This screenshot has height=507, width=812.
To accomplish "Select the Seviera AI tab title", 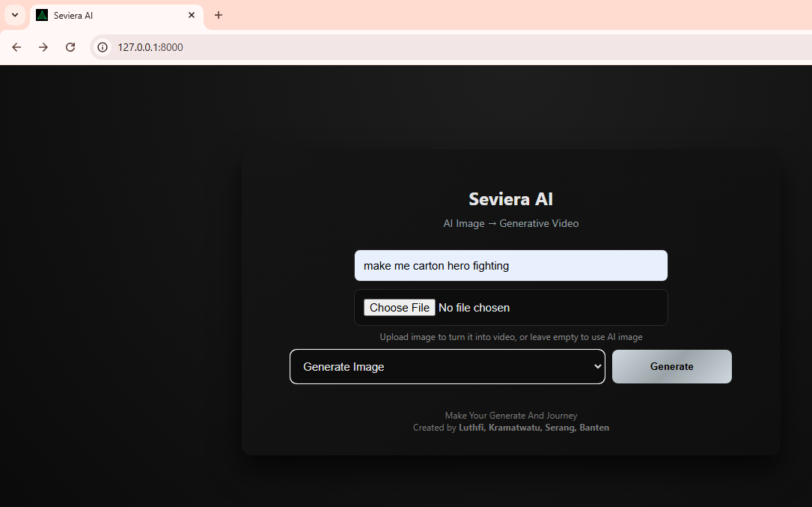I will tap(73, 15).
